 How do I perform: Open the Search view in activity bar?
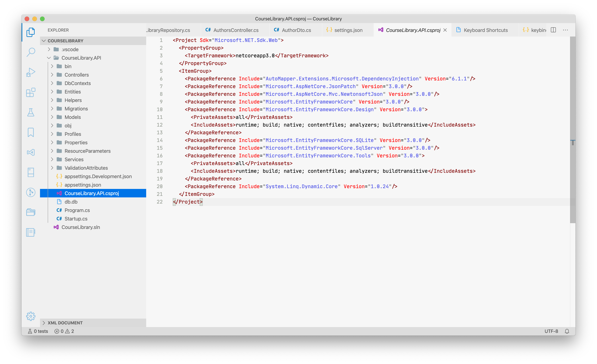point(31,52)
